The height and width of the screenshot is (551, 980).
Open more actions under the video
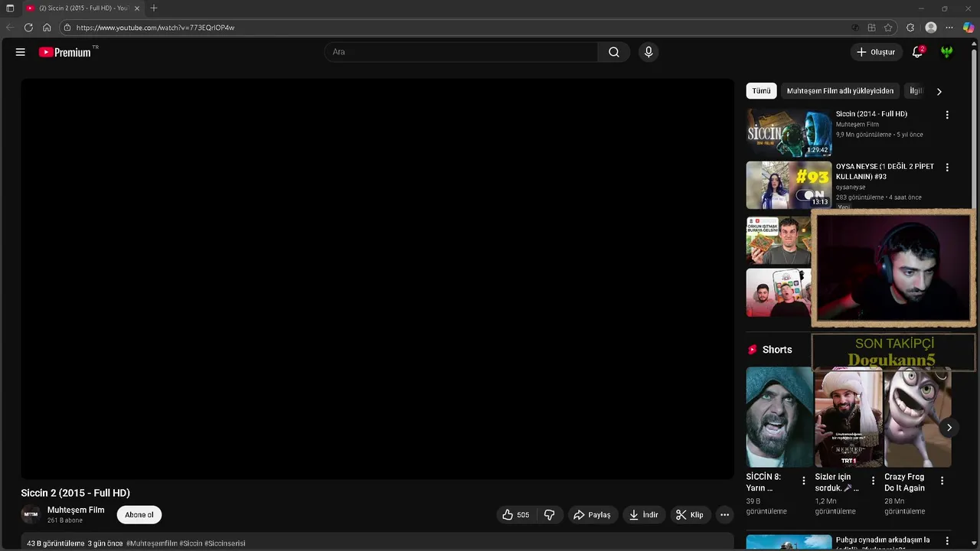coord(724,515)
